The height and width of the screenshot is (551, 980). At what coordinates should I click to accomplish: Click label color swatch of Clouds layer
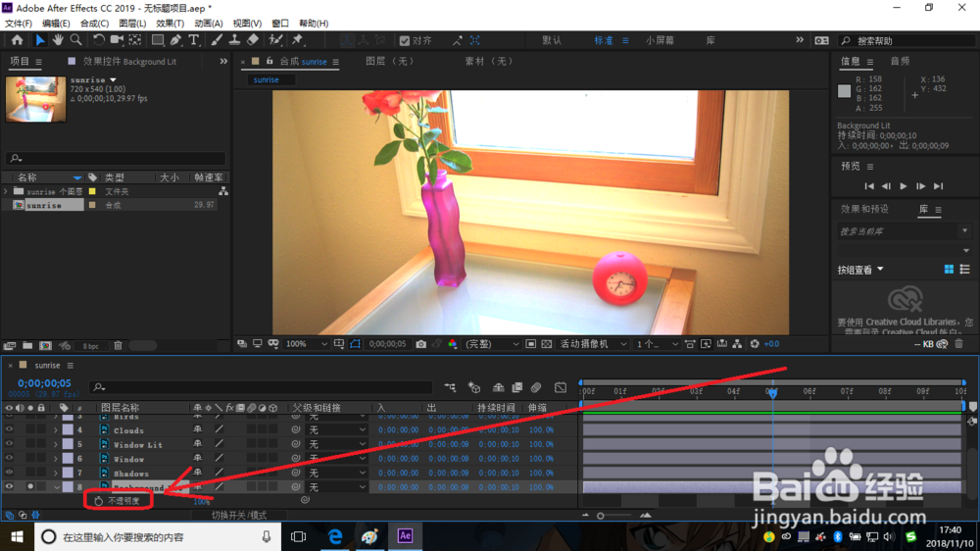point(68,430)
